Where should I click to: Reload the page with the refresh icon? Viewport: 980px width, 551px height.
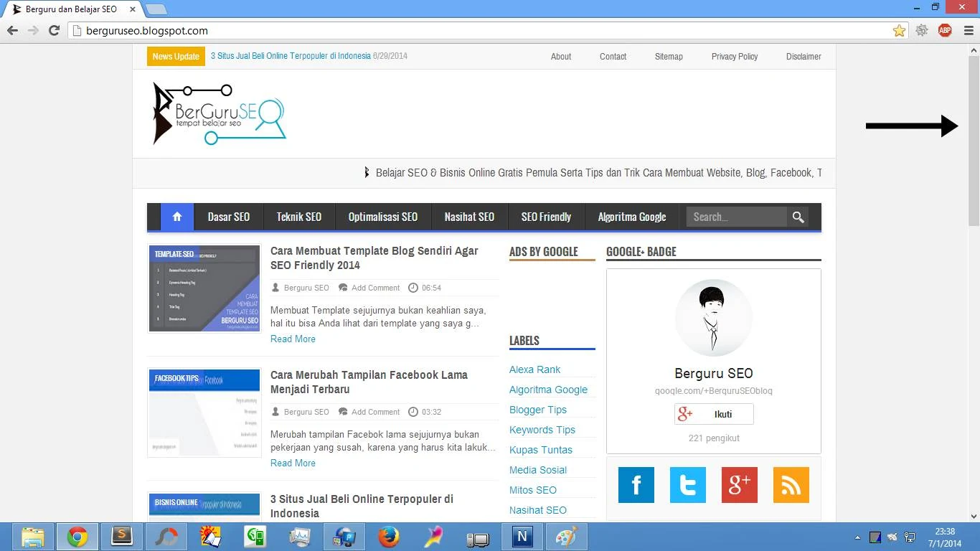coord(54,31)
